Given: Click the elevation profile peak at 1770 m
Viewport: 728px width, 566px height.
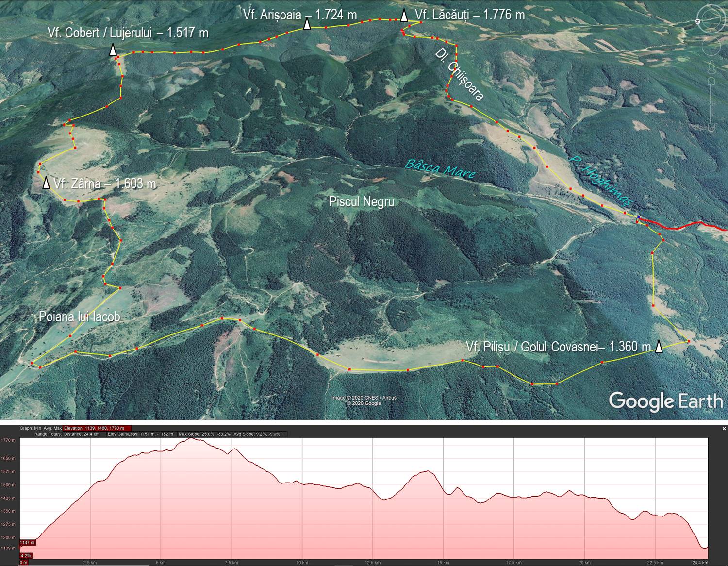Looking at the screenshot, I should click(x=191, y=438).
